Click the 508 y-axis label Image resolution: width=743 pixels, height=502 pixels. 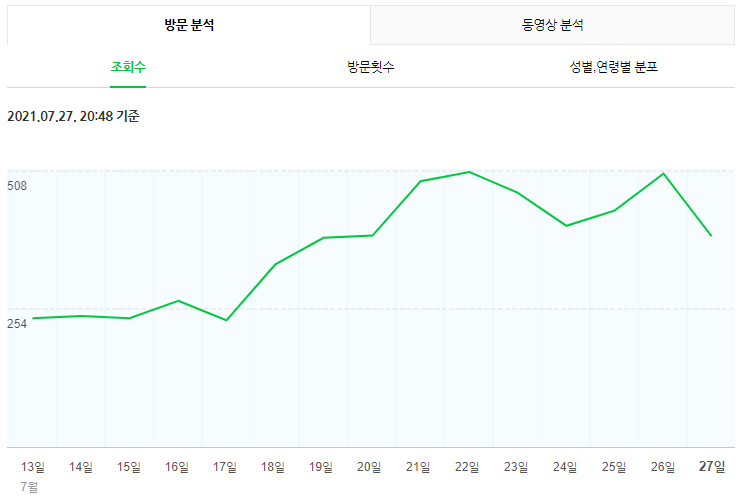click(x=17, y=186)
